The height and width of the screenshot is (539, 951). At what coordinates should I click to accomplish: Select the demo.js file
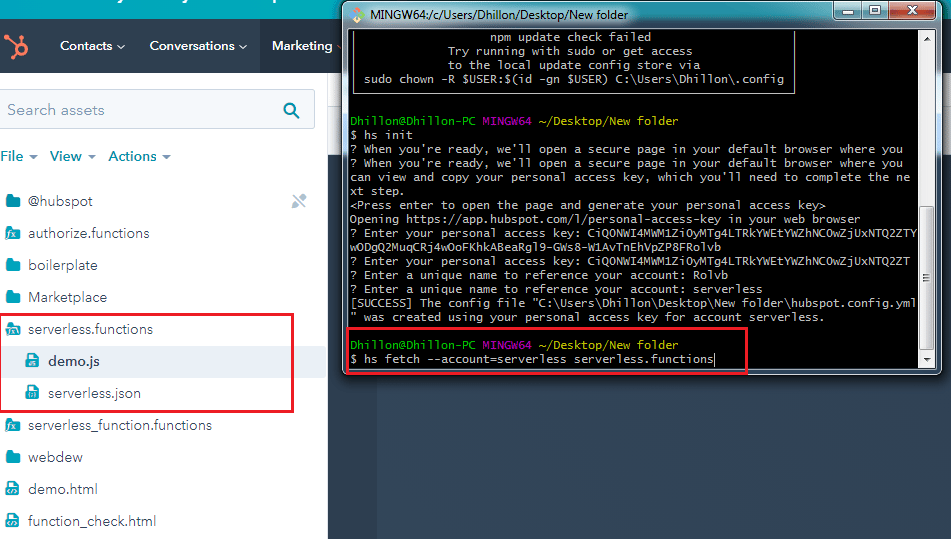(74, 361)
